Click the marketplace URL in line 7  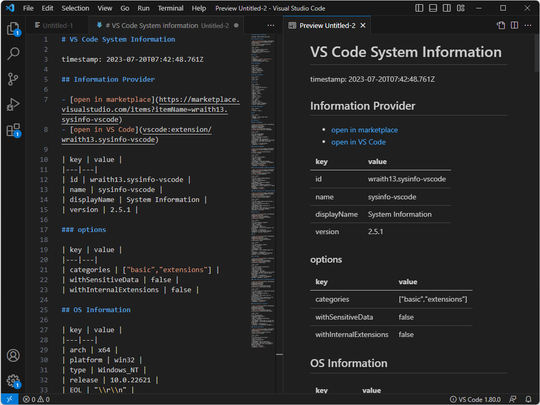click(x=151, y=110)
